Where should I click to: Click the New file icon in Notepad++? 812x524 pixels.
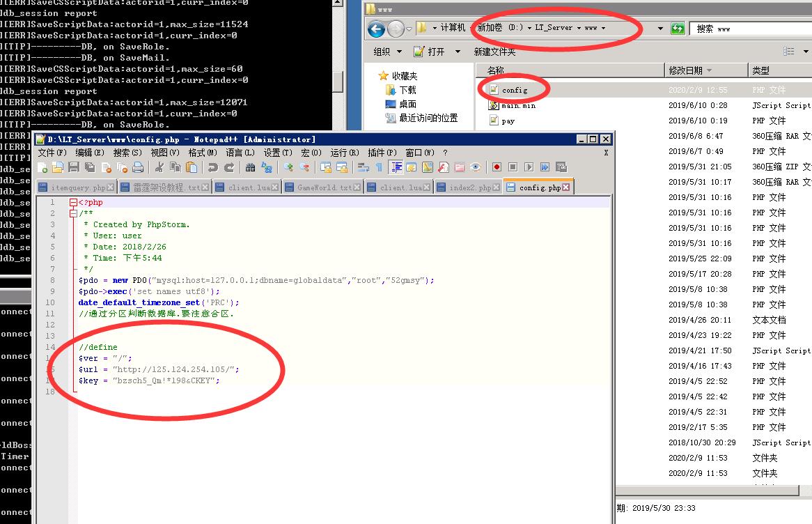(x=43, y=167)
